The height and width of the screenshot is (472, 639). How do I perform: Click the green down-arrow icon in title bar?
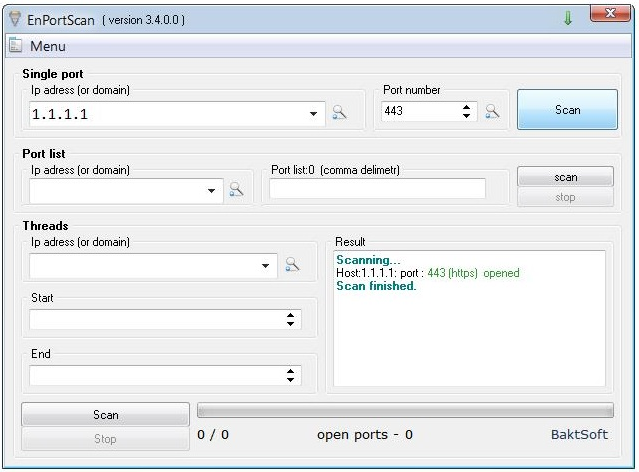(568, 18)
